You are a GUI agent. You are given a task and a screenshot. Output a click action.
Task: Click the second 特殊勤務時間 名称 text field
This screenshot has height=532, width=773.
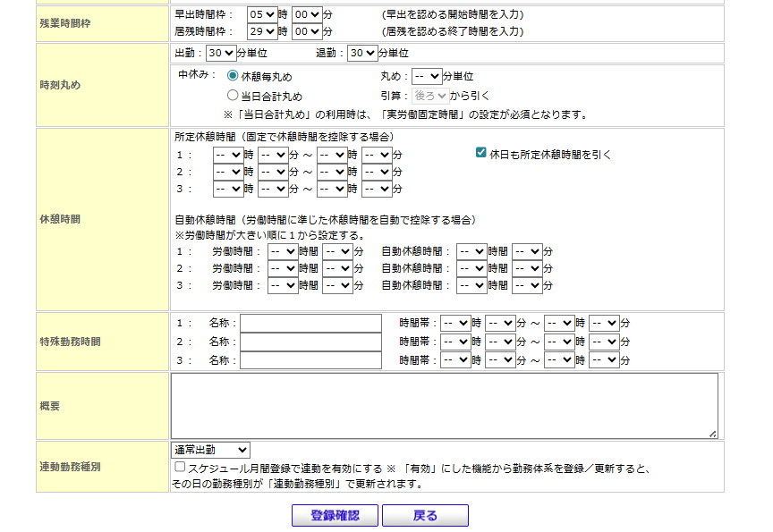click(310, 342)
